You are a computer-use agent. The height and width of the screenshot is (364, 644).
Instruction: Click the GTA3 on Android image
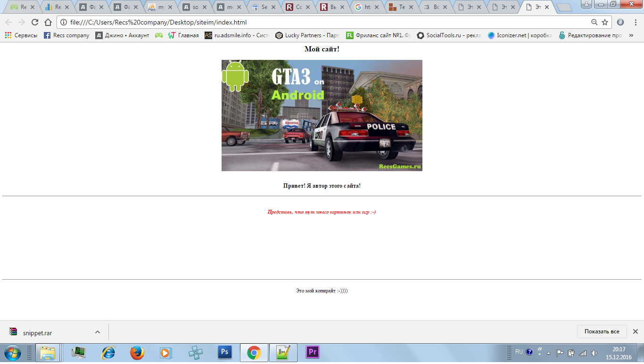[322, 116]
